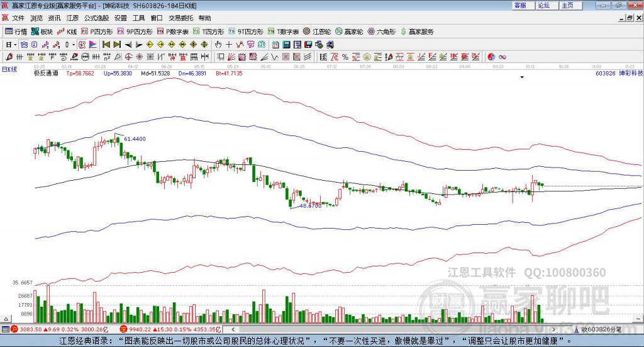The height and width of the screenshot is (347, 644).
Task: Click the 客服 button in the title bar
Action: pos(520,5)
